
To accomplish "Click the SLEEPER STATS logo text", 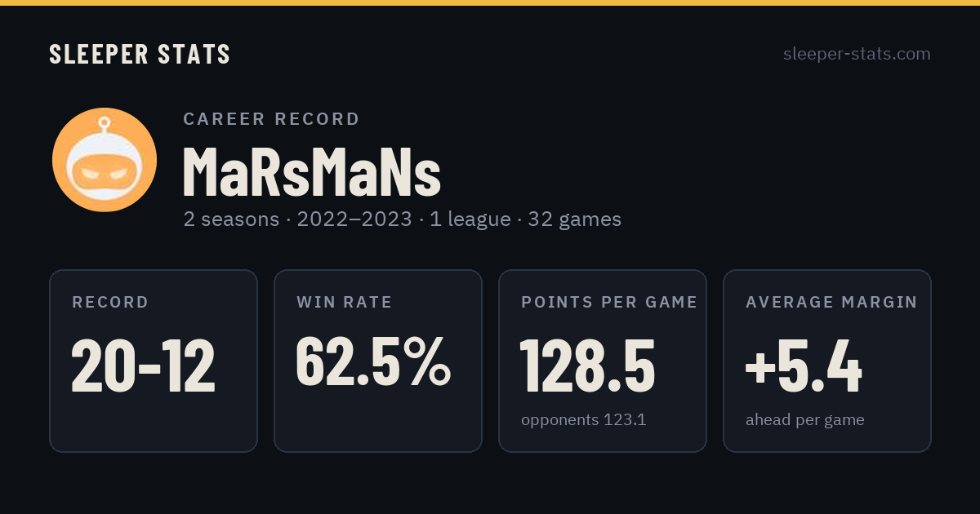I will (140, 54).
